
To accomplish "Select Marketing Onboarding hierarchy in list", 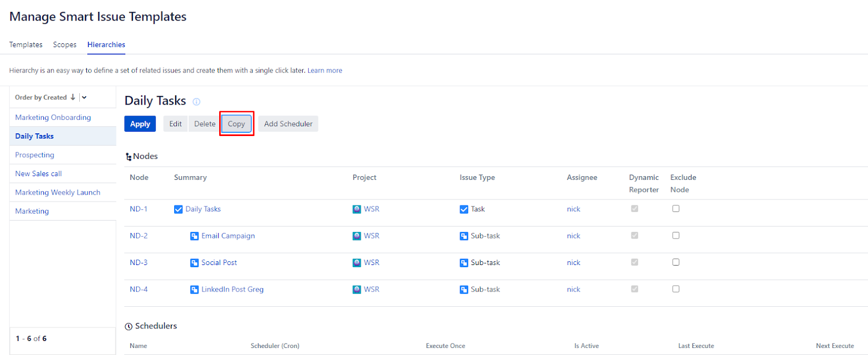I will tap(53, 118).
